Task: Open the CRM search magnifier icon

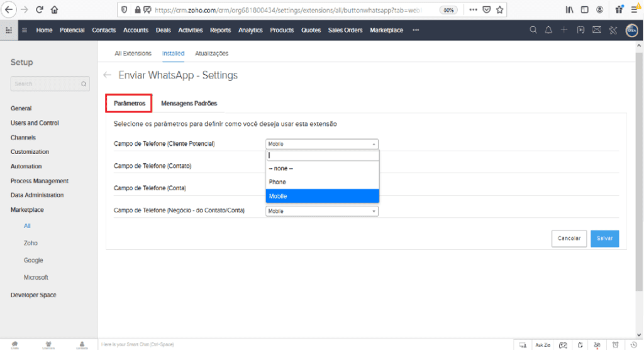Action: pyautogui.click(x=533, y=30)
